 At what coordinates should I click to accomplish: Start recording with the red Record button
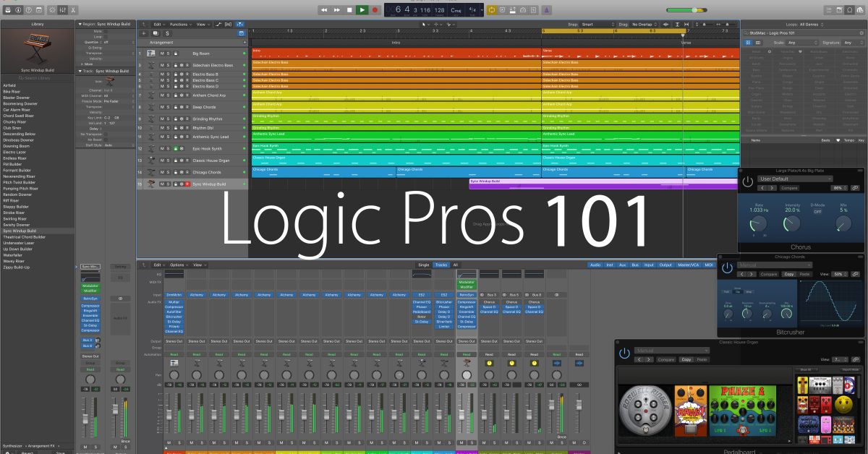coord(375,10)
